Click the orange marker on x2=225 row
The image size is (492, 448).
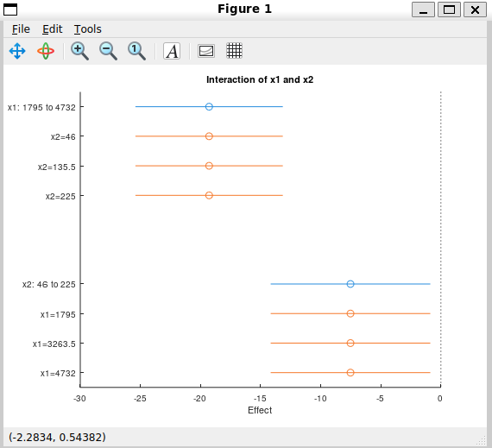click(209, 195)
